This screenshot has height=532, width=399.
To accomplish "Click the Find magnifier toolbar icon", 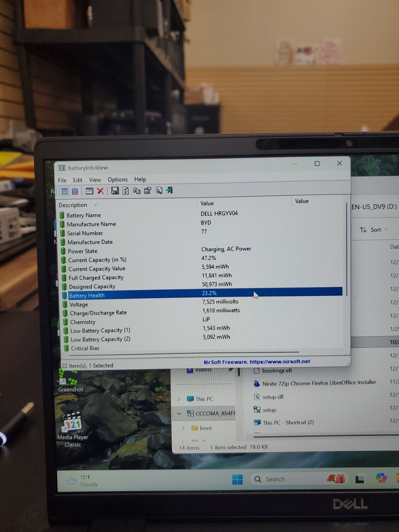I will click(159, 190).
